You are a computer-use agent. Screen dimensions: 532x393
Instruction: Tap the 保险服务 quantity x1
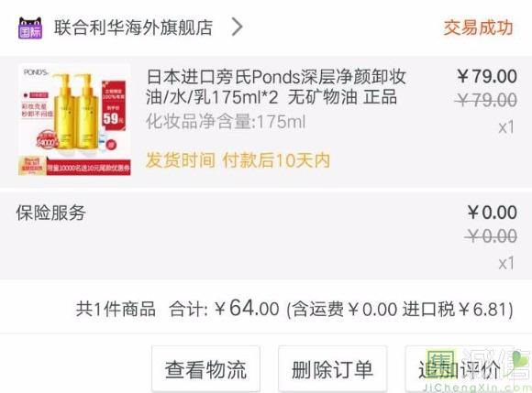(506, 263)
